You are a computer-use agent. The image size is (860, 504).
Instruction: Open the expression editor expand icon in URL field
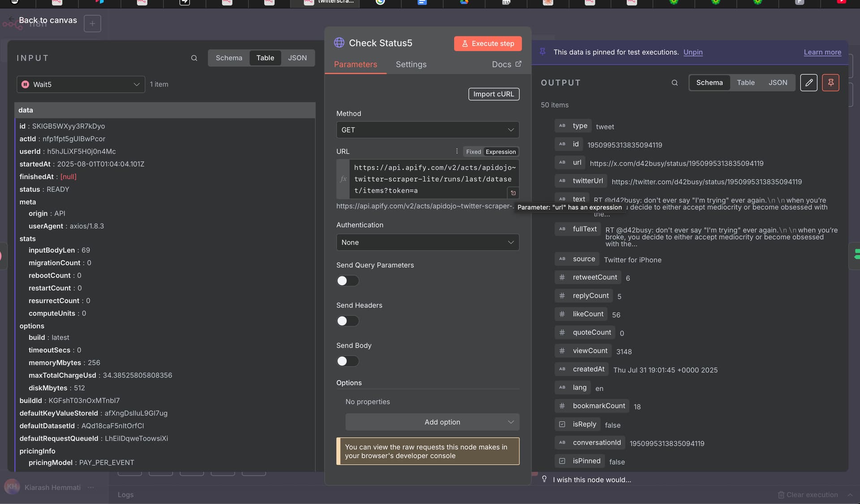(513, 193)
